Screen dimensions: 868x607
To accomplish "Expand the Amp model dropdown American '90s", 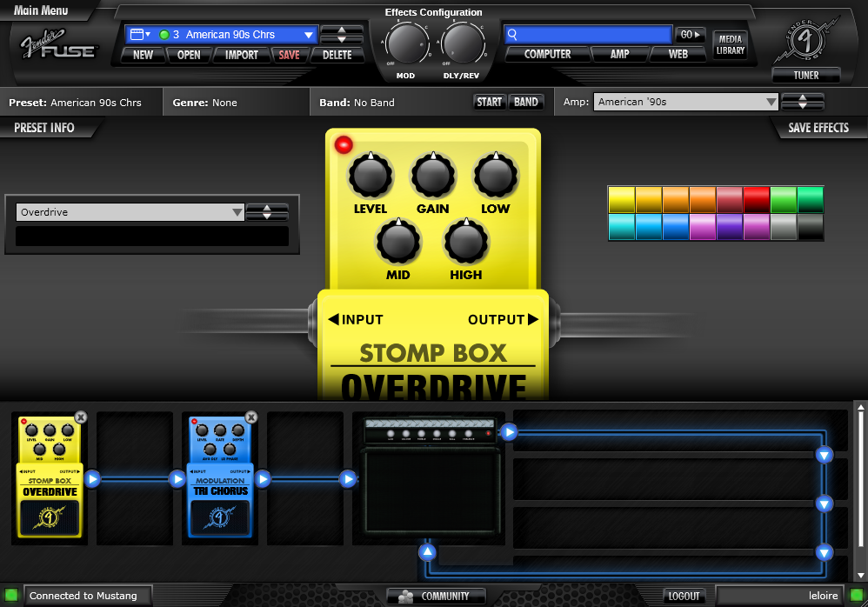I will point(686,102).
